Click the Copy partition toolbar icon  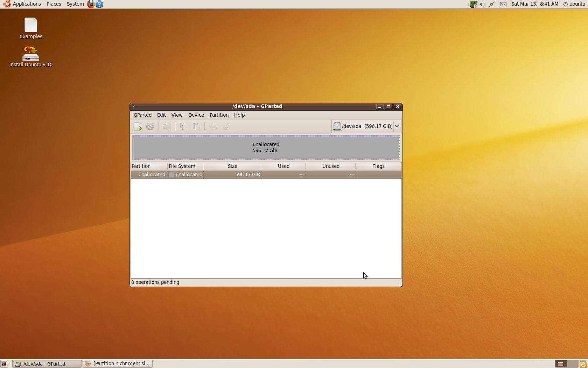[183, 127]
